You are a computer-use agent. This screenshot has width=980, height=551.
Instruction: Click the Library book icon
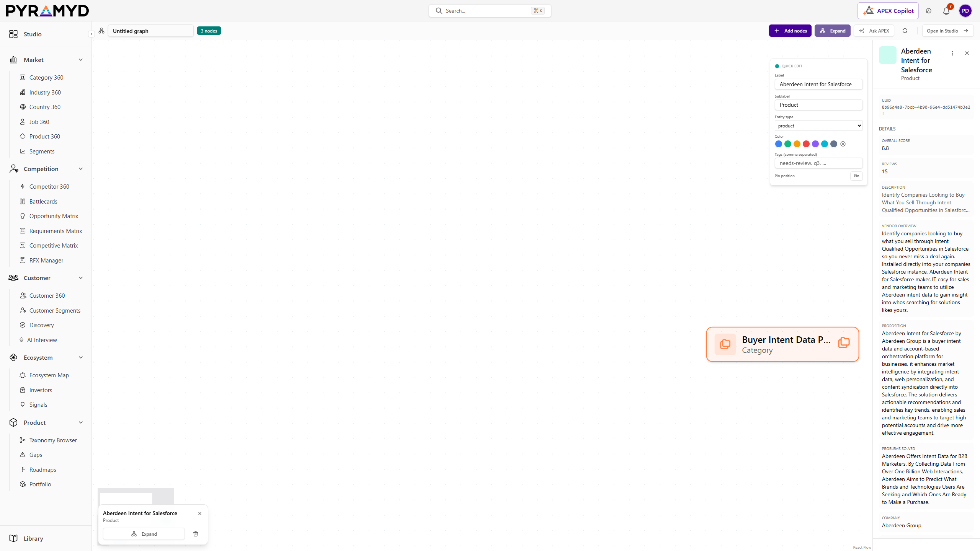tap(13, 538)
